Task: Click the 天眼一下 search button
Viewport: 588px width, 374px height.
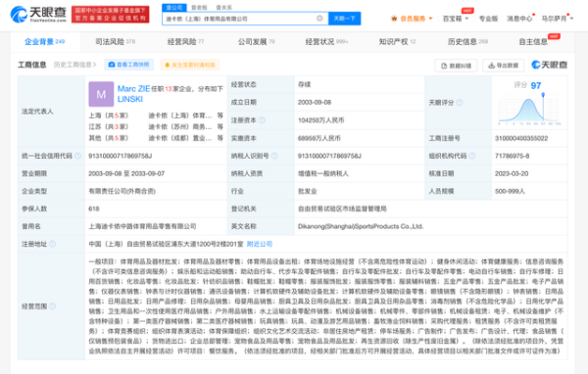Action: 344,19
